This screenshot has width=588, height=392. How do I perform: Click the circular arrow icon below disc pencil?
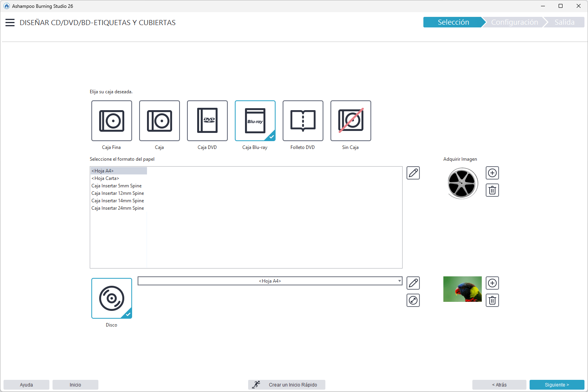point(413,300)
